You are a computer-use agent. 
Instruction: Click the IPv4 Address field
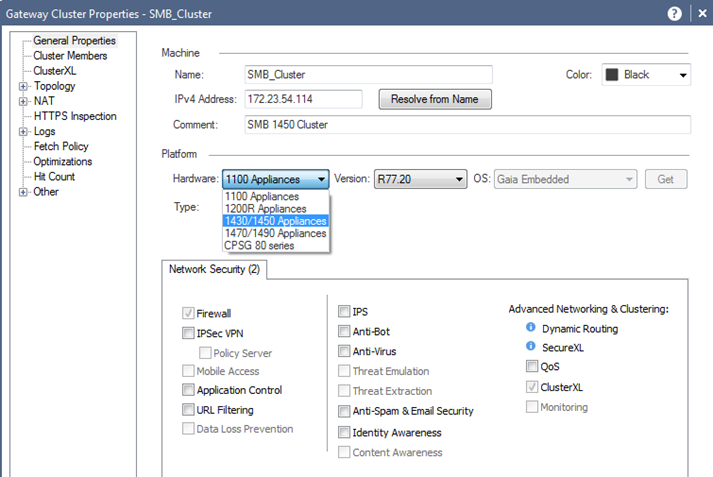tap(303, 99)
